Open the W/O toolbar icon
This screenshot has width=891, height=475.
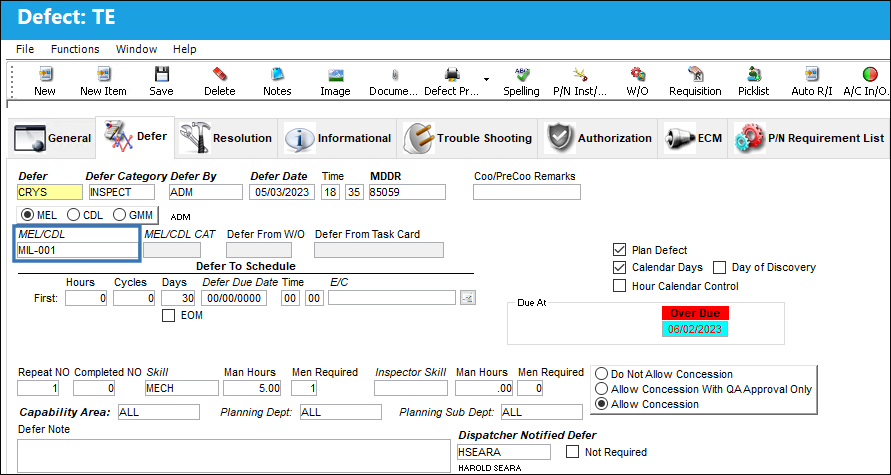point(638,74)
